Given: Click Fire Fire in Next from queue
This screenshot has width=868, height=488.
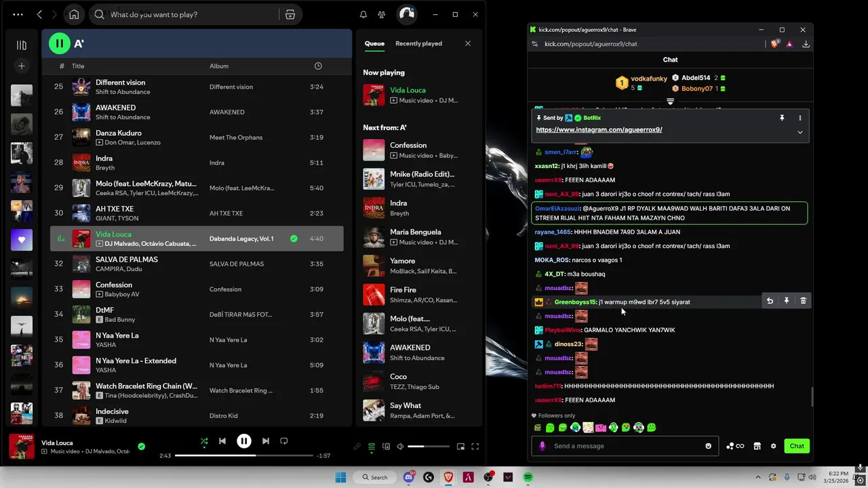Looking at the screenshot, I should click(418, 294).
